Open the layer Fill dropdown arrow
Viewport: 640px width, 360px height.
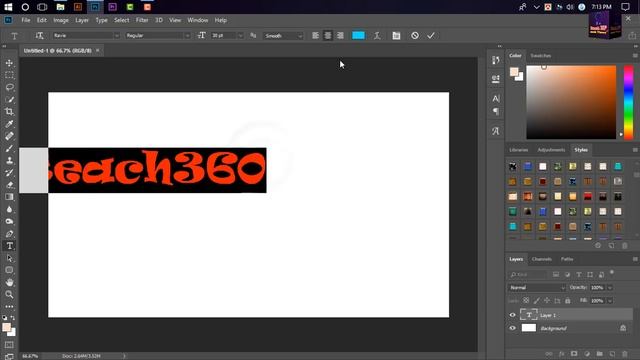pos(610,300)
